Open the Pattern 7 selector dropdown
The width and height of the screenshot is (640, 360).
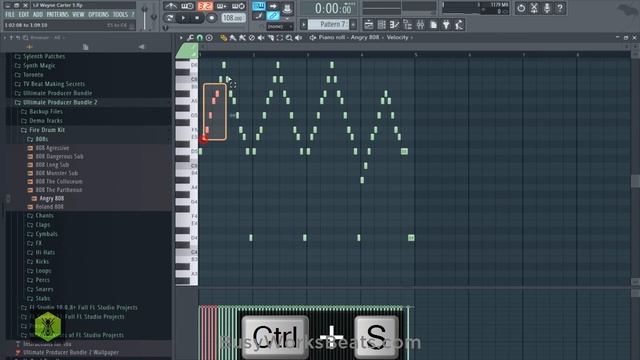pyautogui.click(x=329, y=24)
